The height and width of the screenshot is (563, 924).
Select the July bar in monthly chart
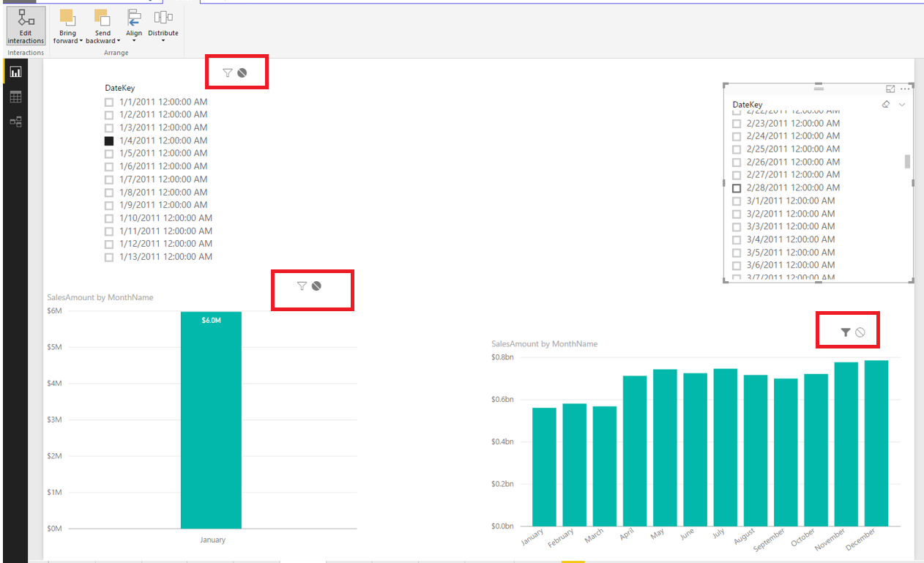click(x=726, y=447)
